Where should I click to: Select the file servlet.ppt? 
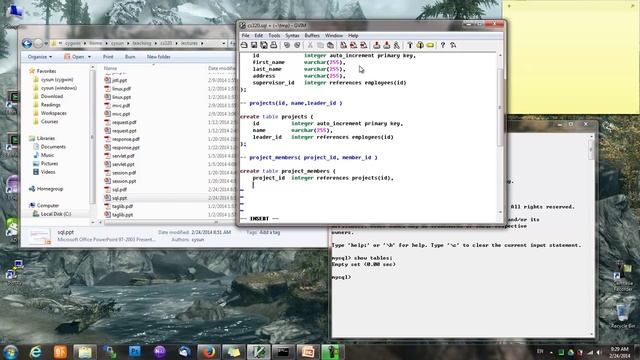point(123,164)
